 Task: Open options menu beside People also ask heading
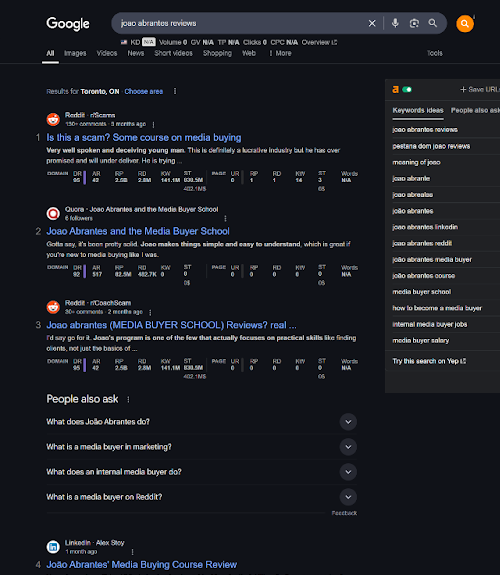[x=128, y=399]
